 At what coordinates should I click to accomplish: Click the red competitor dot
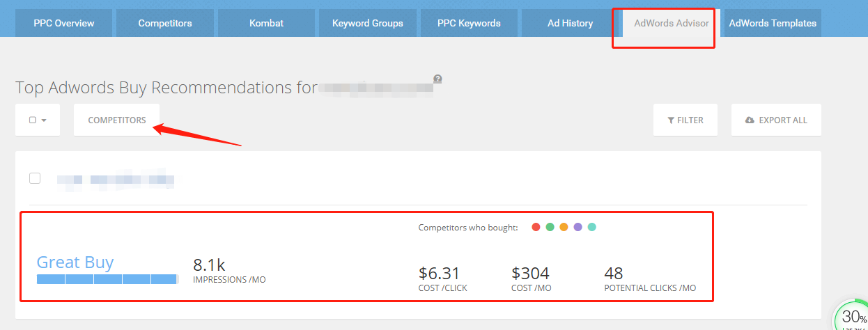pos(536,227)
